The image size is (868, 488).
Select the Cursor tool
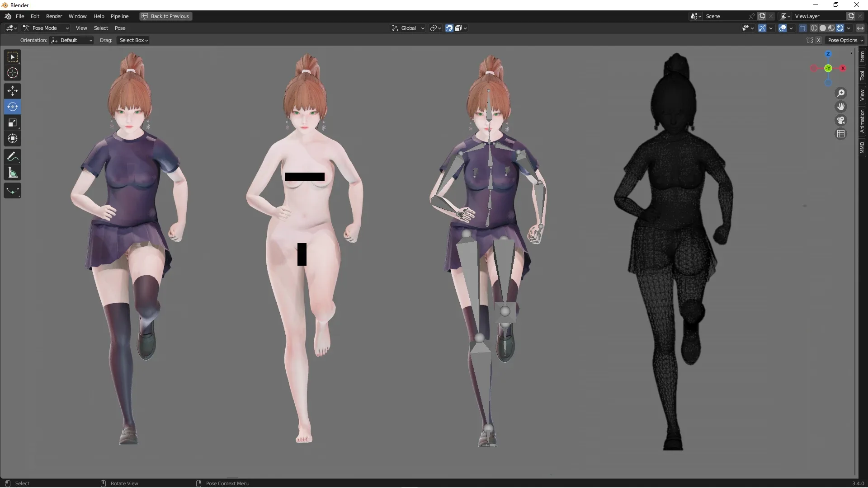[12, 72]
